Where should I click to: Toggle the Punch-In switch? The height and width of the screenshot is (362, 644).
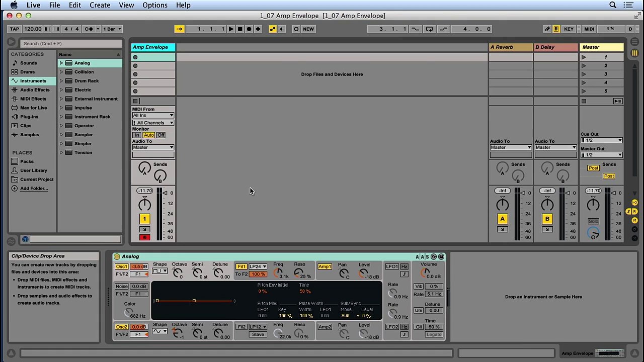click(x=415, y=29)
